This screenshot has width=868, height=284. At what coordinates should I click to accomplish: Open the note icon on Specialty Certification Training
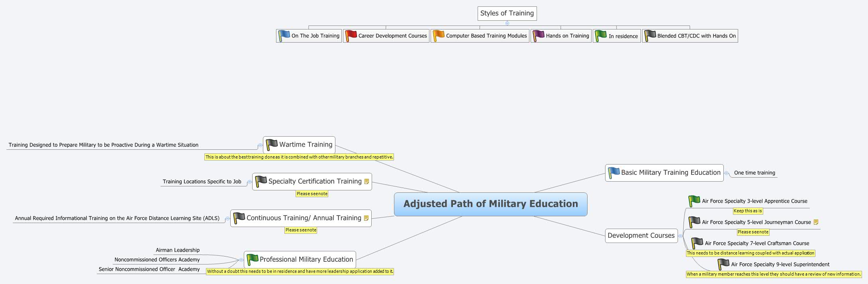tap(366, 182)
